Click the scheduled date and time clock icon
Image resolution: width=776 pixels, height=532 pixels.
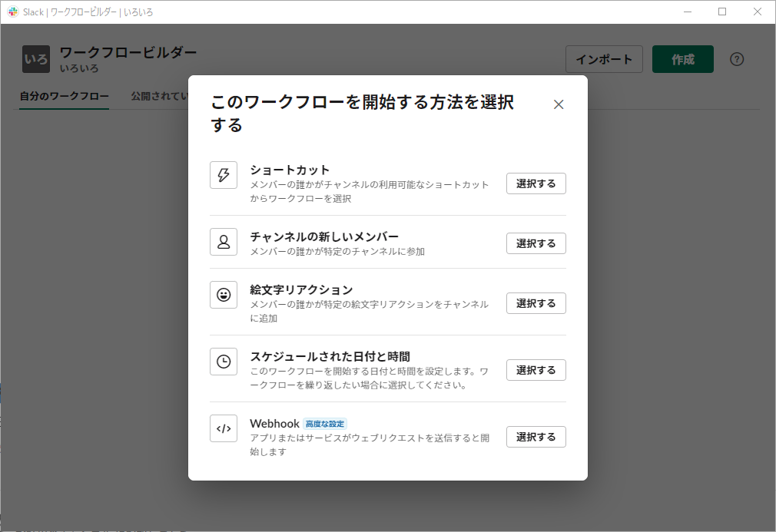(223, 362)
